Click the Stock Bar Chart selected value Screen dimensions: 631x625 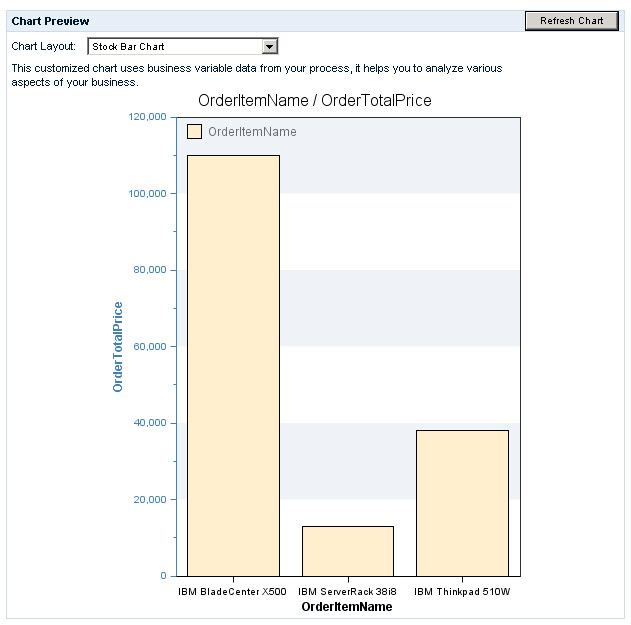click(128, 47)
